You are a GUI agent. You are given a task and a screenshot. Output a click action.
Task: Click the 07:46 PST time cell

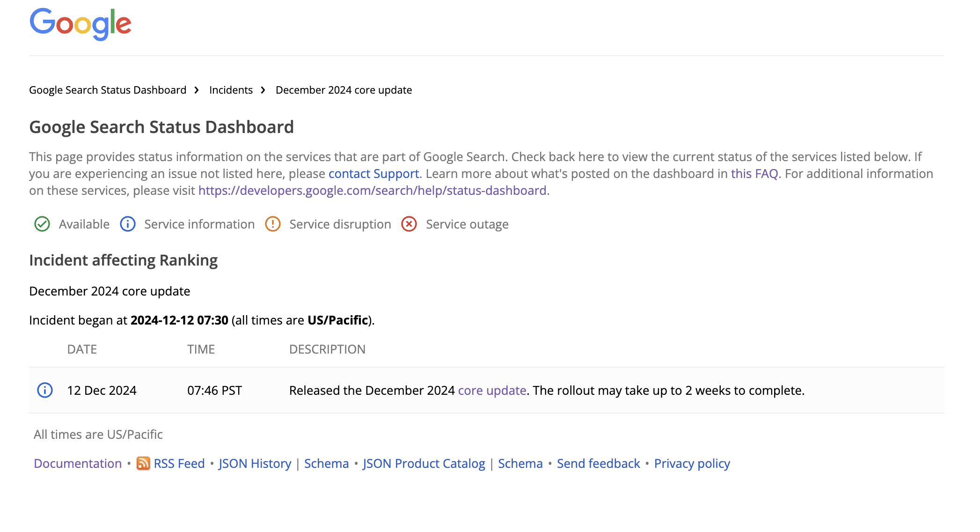click(x=215, y=391)
